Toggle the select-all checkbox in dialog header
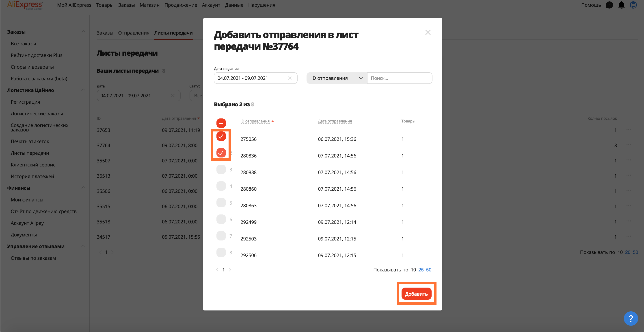The height and width of the screenshot is (332, 644). click(221, 123)
